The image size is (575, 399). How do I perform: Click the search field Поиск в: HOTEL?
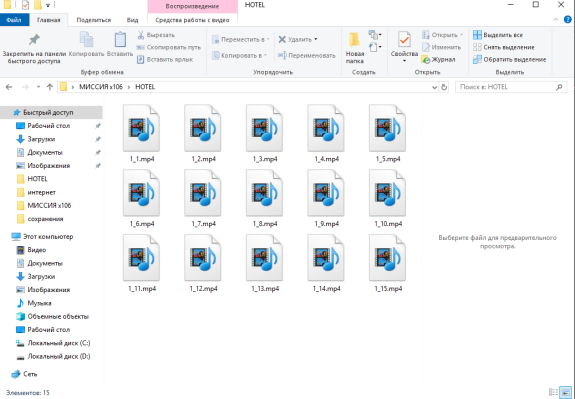tap(511, 87)
